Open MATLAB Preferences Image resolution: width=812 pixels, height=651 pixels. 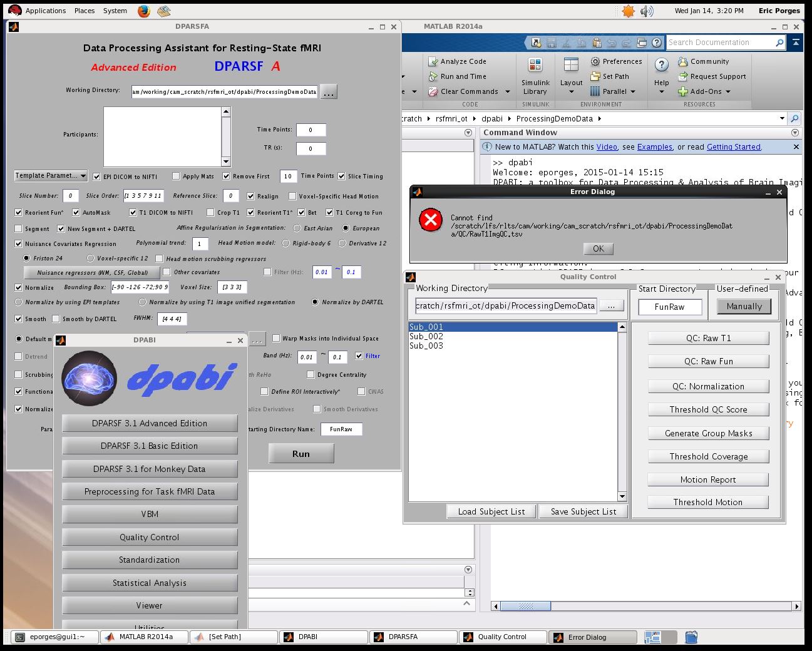(616, 61)
